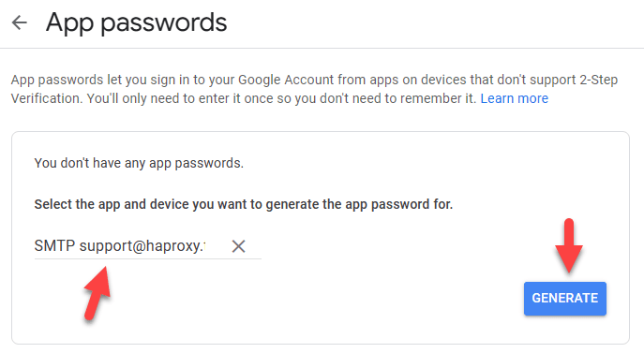Click the red arrow below the name field
644x353 pixels.
tap(97, 293)
